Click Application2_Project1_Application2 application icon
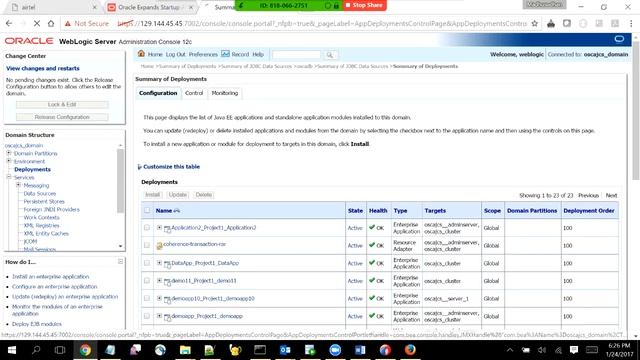 click(x=167, y=229)
